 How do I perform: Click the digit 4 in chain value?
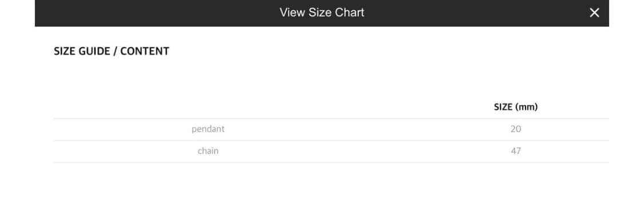click(513, 151)
